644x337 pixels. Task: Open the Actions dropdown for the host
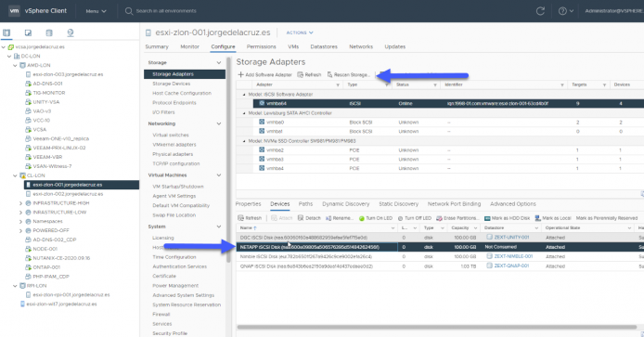(x=300, y=32)
